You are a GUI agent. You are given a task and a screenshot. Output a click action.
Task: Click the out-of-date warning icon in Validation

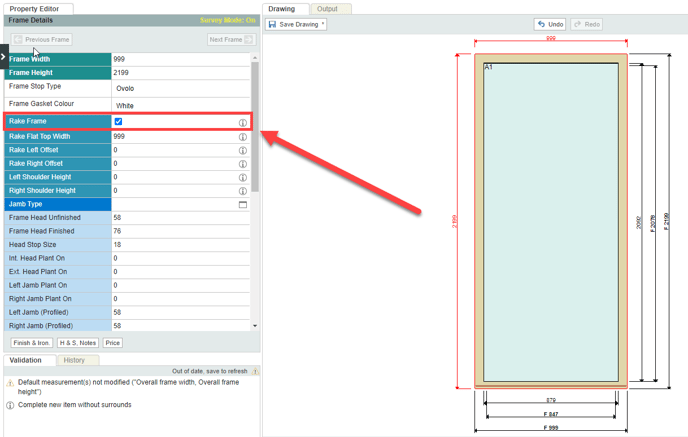click(x=255, y=371)
